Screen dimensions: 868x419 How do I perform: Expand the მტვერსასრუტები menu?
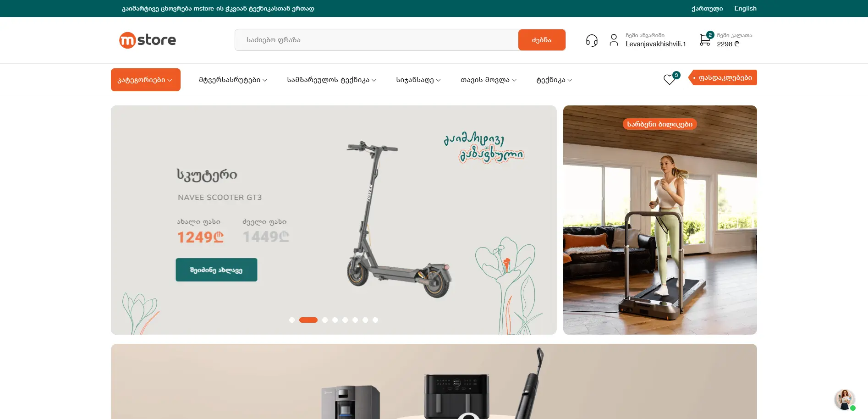(233, 80)
